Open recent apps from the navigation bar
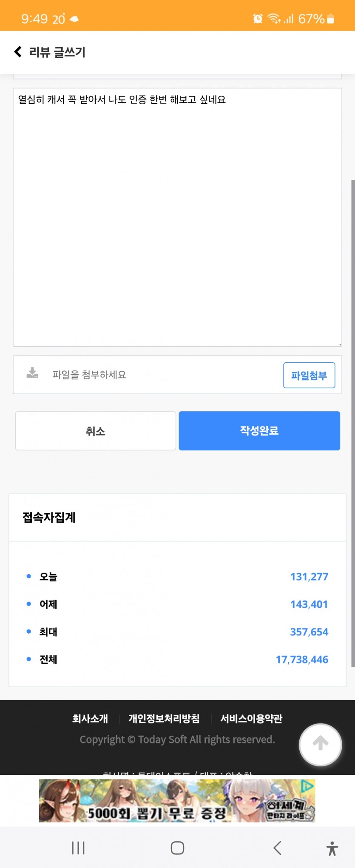The height and width of the screenshot is (868, 355). click(78, 848)
